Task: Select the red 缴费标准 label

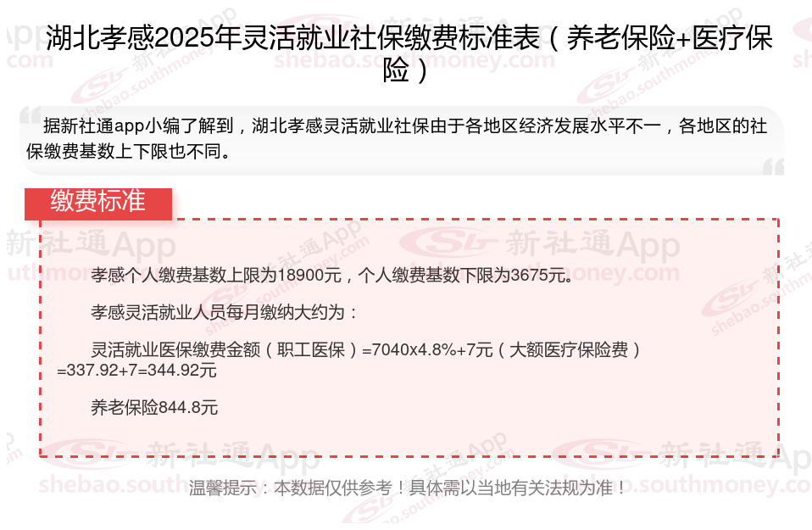Action: (98, 204)
